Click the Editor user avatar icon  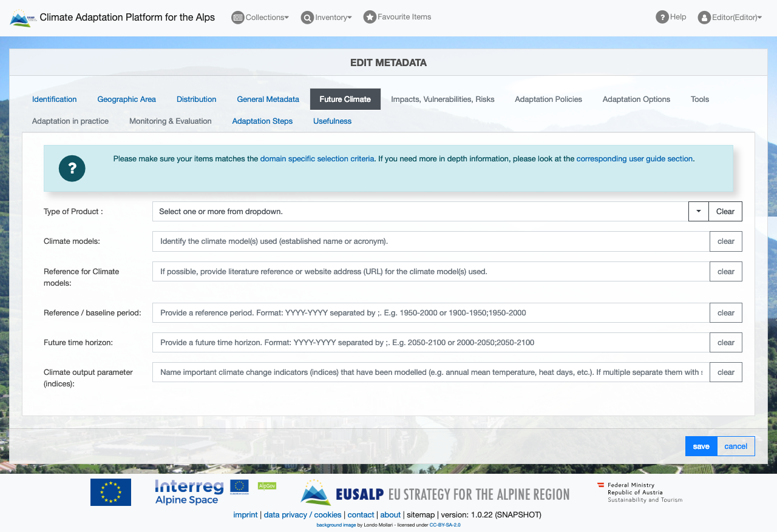(x=704, y=18)
